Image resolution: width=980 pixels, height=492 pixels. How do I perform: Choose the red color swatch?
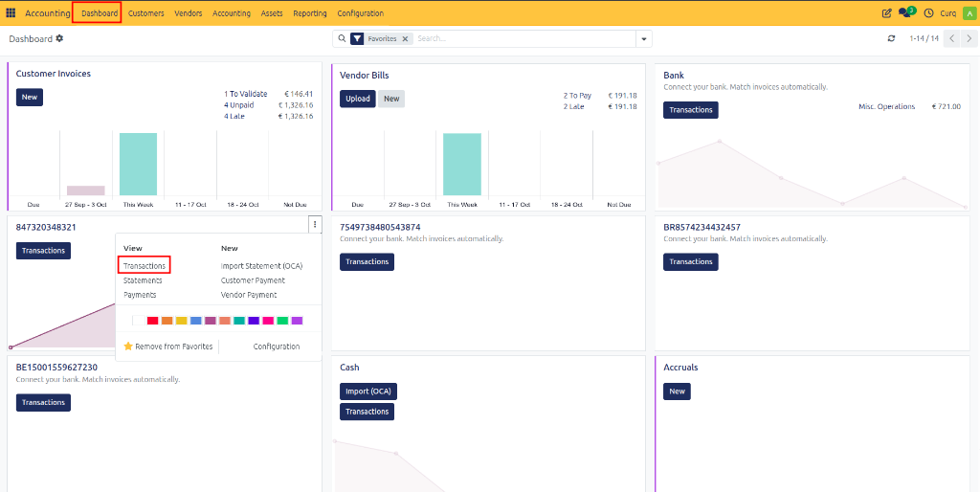pyautogui.click(x=152, y=321)
